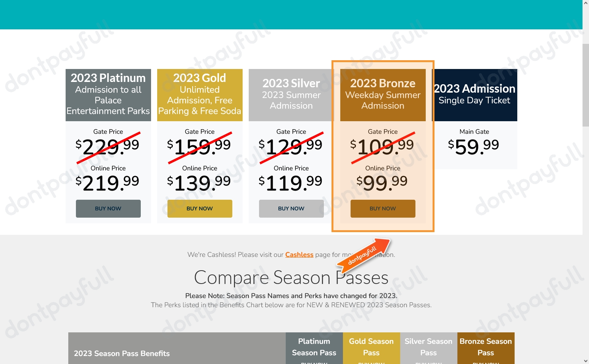Select the 2023 Platinum pass header
Screen dimensions: 589x364
[108, 95]
